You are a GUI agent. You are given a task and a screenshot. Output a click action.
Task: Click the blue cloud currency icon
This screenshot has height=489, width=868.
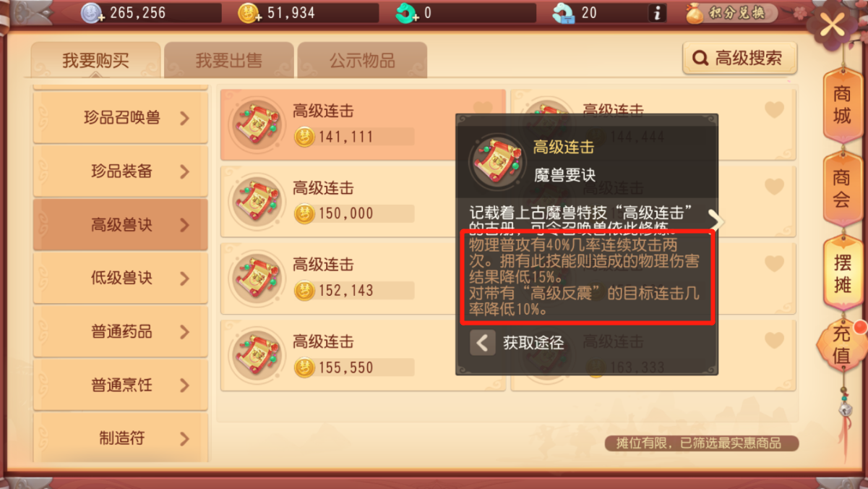tap(564, 13)
